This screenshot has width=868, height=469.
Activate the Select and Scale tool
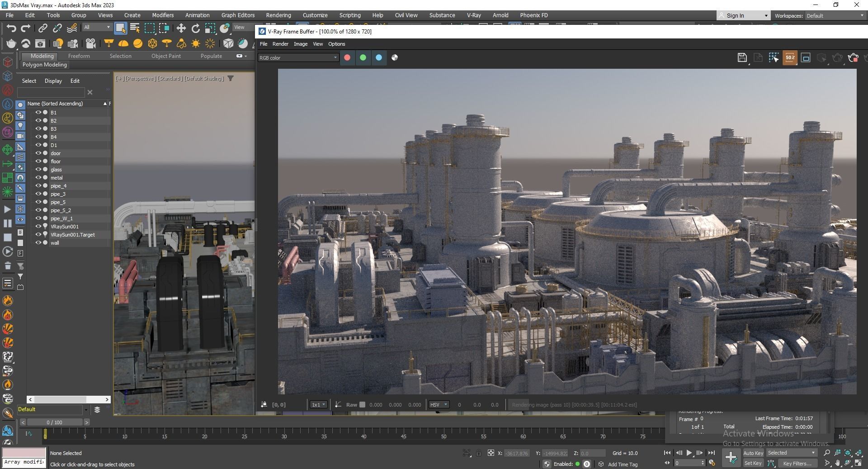[210, 28]
